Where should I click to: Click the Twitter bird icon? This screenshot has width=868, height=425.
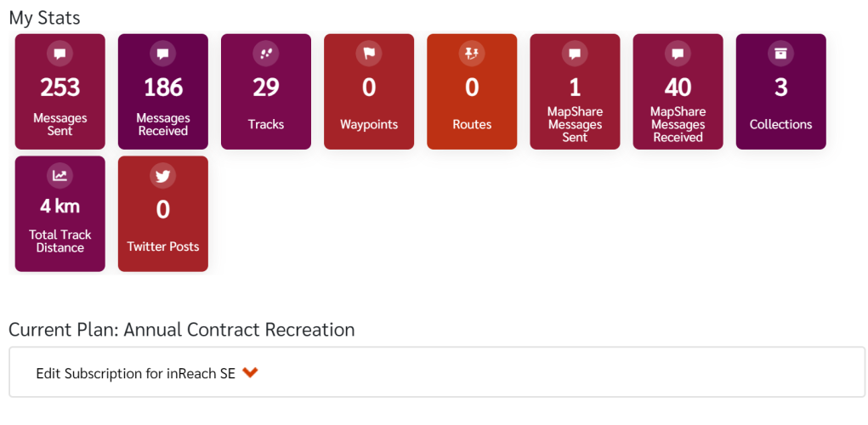tap(162, 176)
